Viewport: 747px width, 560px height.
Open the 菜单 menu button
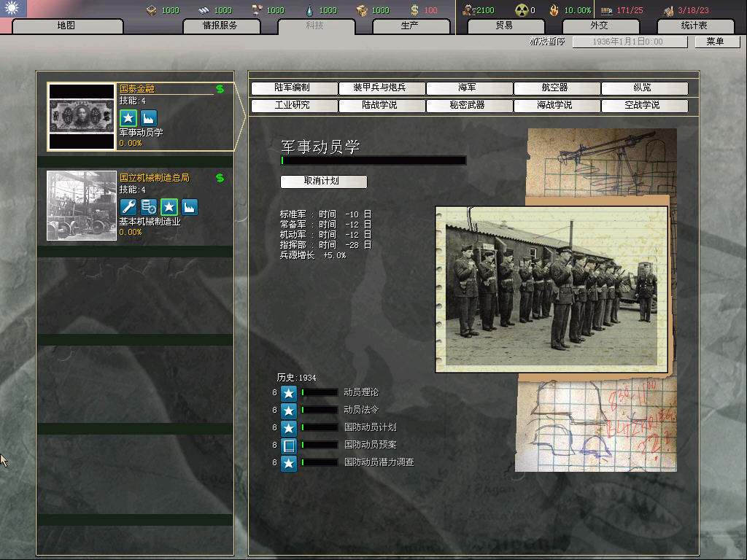[714, 42]
